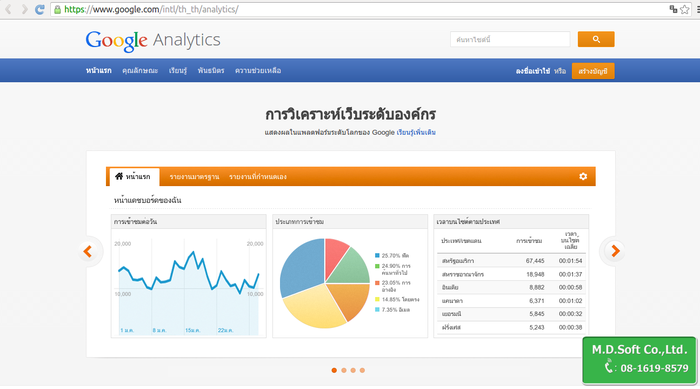Click the main headline การวิเคราะห์เว็บระดับองค์กร
This screenshot has width=700, height=389.
pyautogui.click(x=350, y=114)
